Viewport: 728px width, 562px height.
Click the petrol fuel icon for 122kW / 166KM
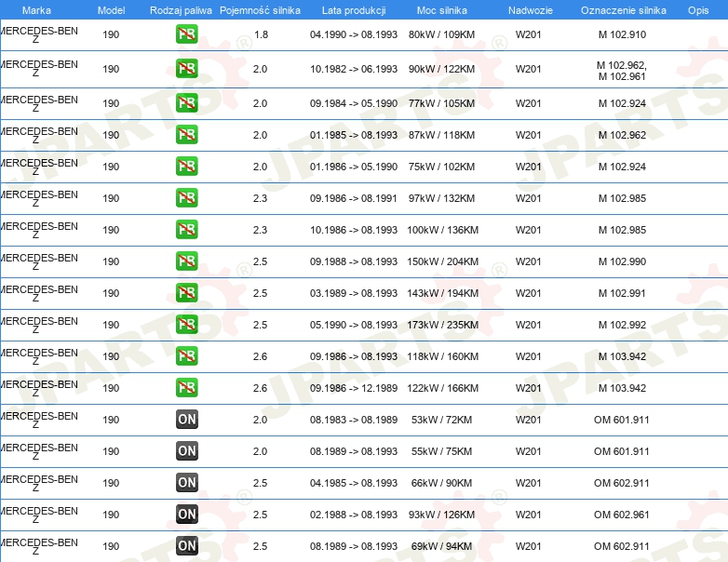click(186, 387)
